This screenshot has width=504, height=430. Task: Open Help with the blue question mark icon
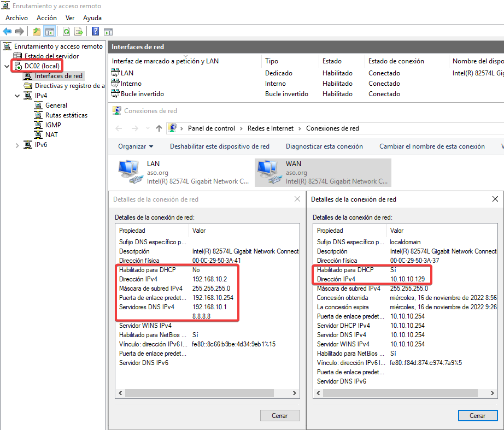pyautogui.click(x=95, y=31)
